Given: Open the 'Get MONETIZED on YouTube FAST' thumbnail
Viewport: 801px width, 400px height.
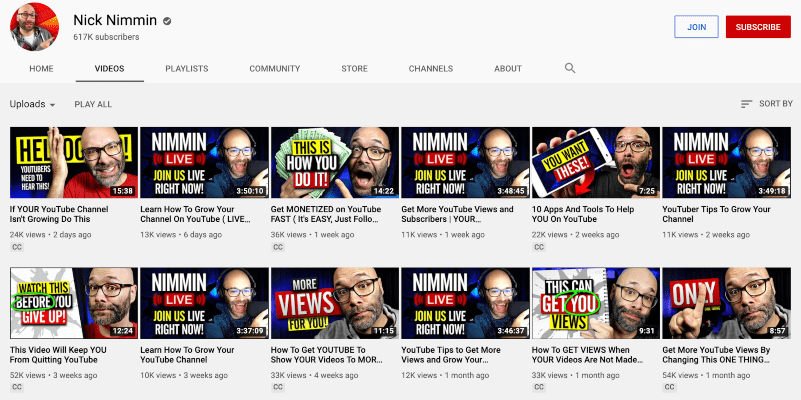Looking at the screenshot, I should pos(335,162).
